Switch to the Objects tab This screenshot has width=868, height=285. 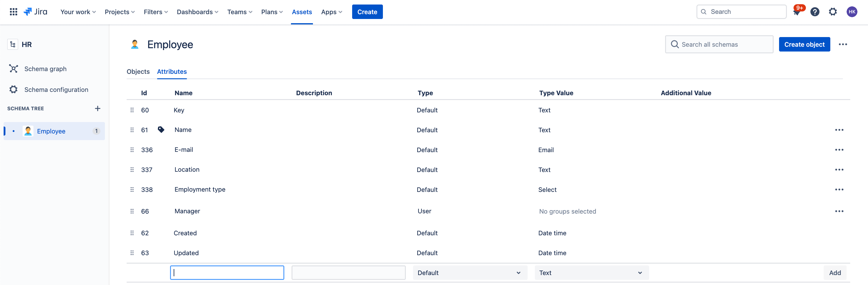click(138, 72)
